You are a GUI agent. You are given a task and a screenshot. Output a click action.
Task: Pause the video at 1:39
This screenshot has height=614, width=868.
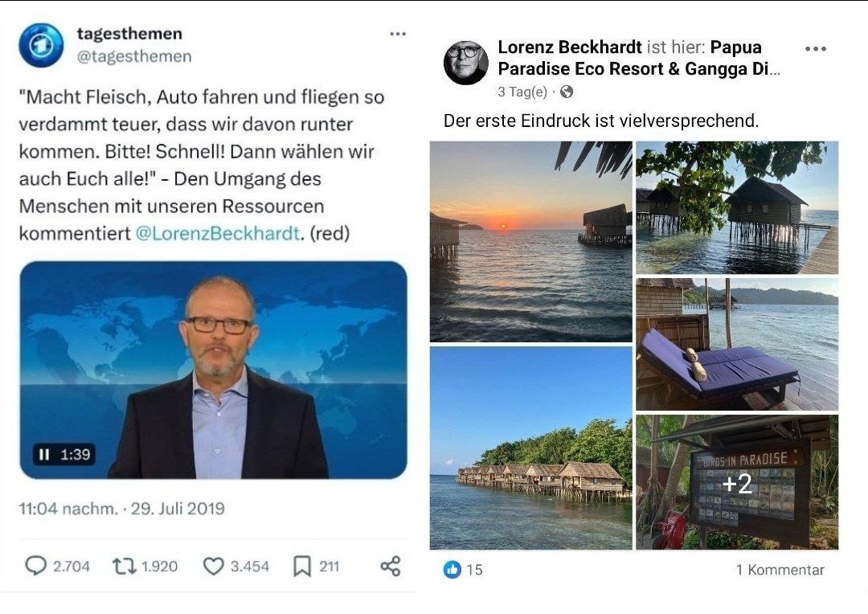click(x=43, y=455)
